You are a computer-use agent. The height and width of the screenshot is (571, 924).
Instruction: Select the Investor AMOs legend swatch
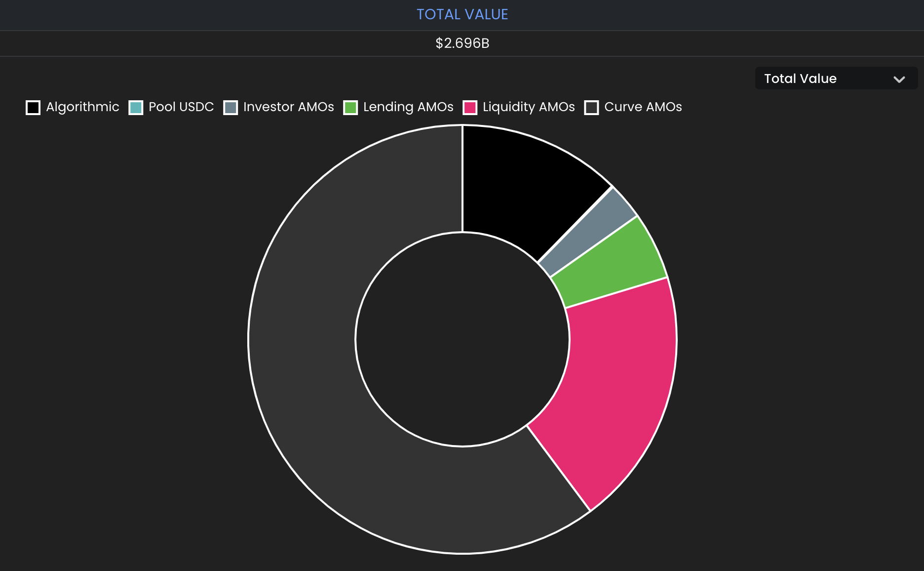point(230,107)
